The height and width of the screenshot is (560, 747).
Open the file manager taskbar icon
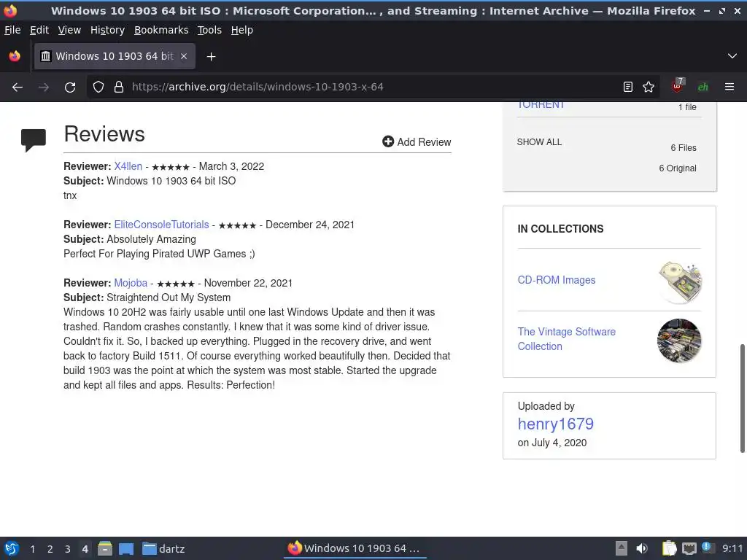(x=105, y=548)
